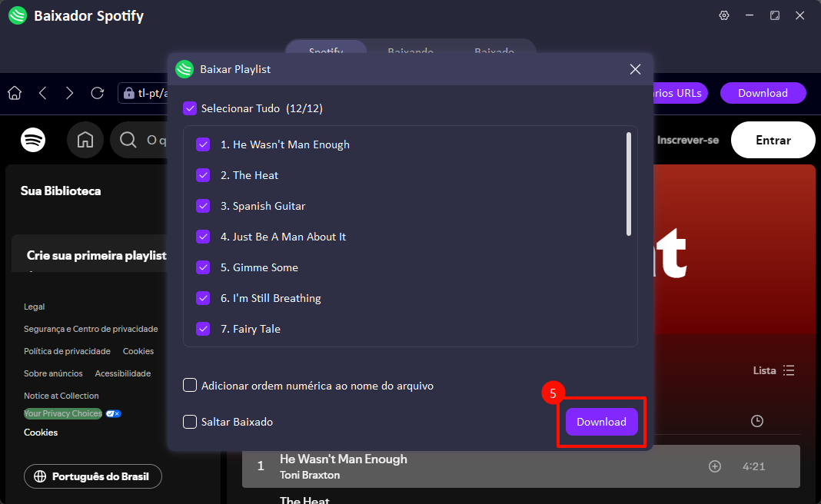The height and width of the screenshot is (504, 821).
Task: Close the Baixar Playlist dialog
Action: pos(635,69)
